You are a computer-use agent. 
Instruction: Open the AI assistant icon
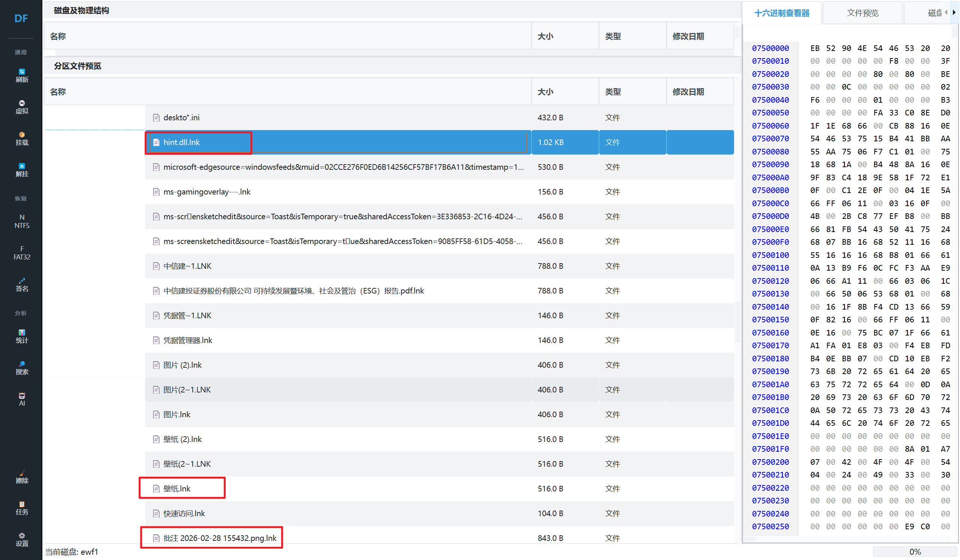coord(22,399)
